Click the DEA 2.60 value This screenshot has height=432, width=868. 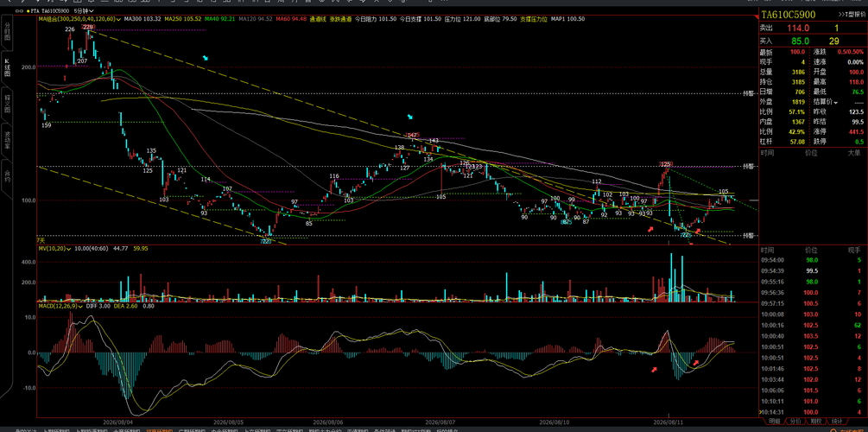tap(125, 305)
